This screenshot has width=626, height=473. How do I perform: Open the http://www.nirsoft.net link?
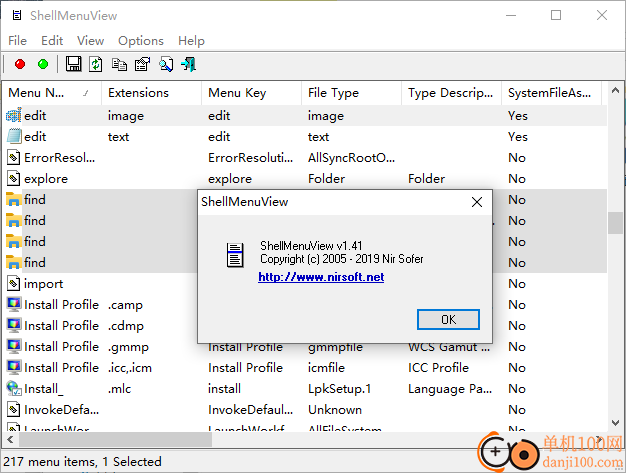pos(321,277)
